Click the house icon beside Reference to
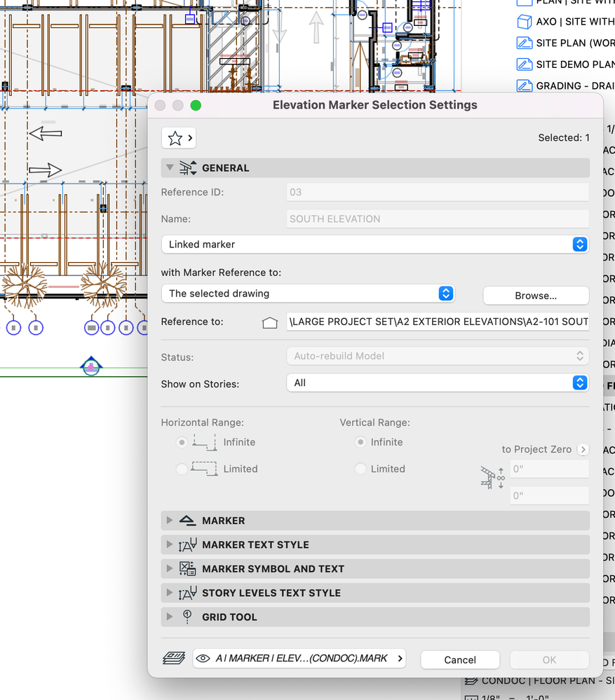This screenshot has height=700, width=615. coord(270,322)
